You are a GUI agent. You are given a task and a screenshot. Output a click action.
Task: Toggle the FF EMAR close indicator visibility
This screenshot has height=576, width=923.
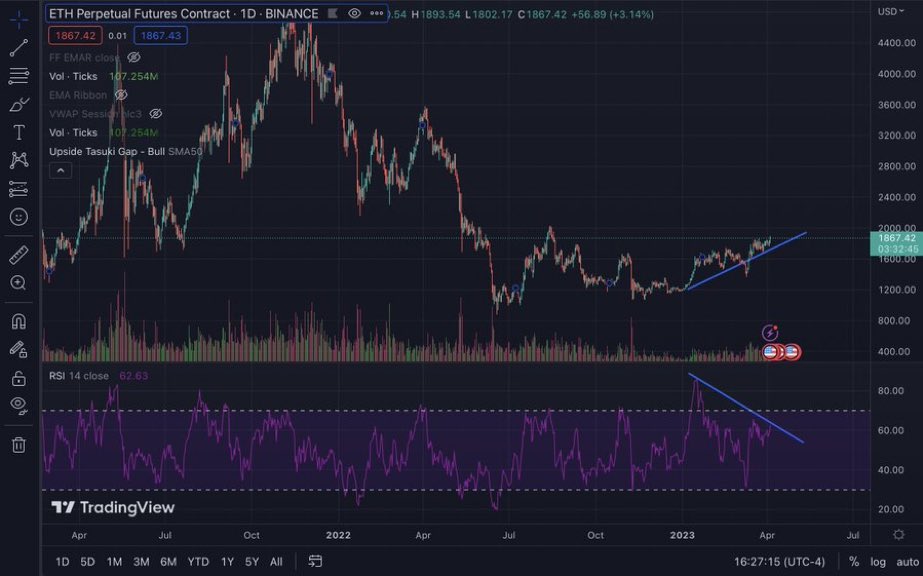(134, 57)
